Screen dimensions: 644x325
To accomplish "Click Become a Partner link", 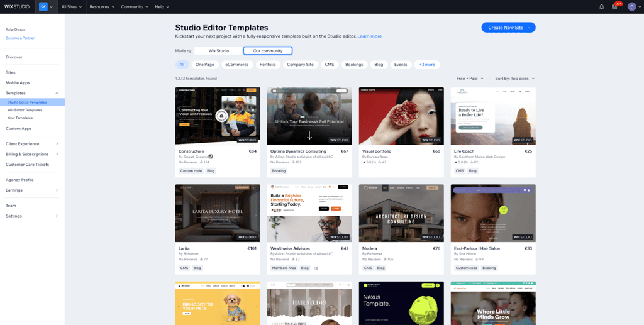I will (20, 38).
